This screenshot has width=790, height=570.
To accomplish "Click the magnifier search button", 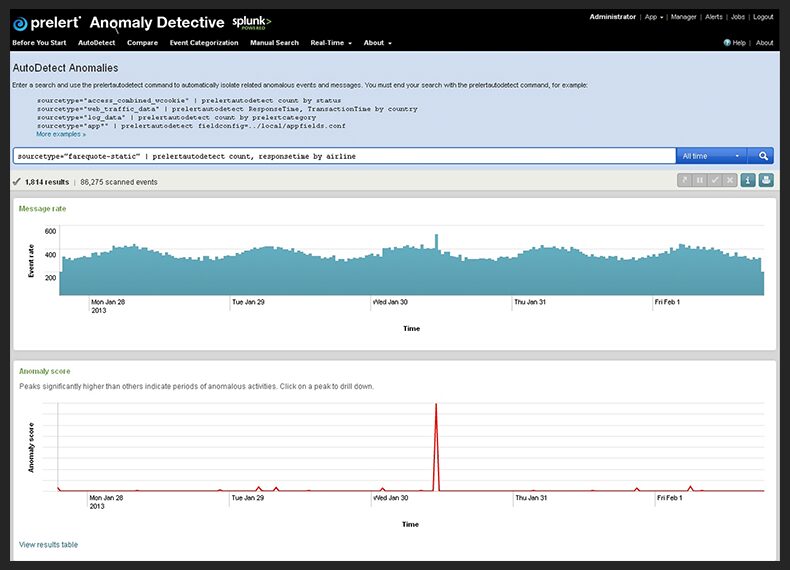I will point(763,156).
